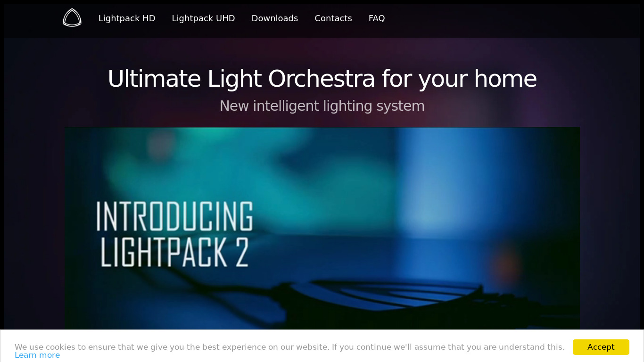
Task: Click the words 'understand this' in the cookie banner
Action: click(x=532, y=347)
